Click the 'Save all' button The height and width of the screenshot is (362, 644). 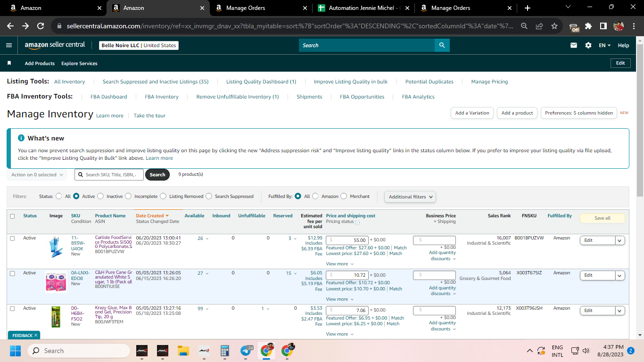point(603,218)
